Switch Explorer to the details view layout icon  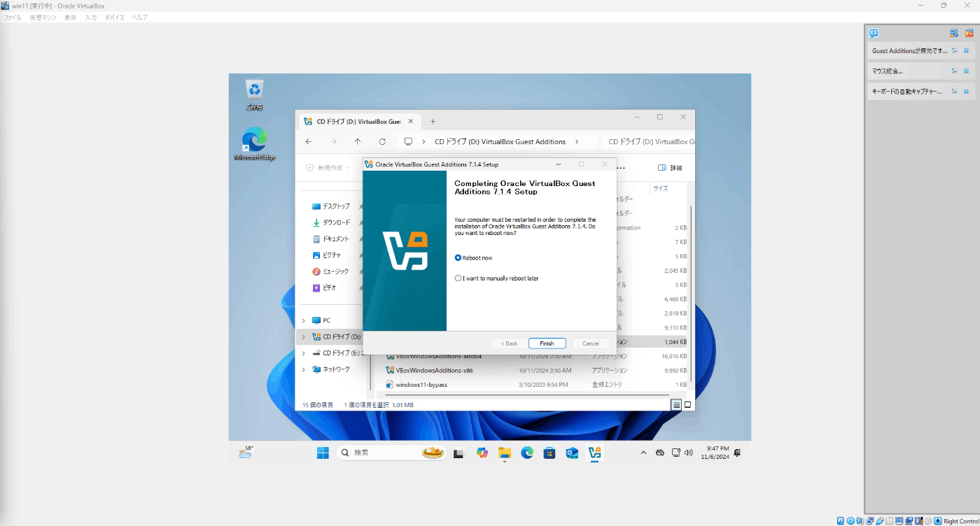(676, 405)
